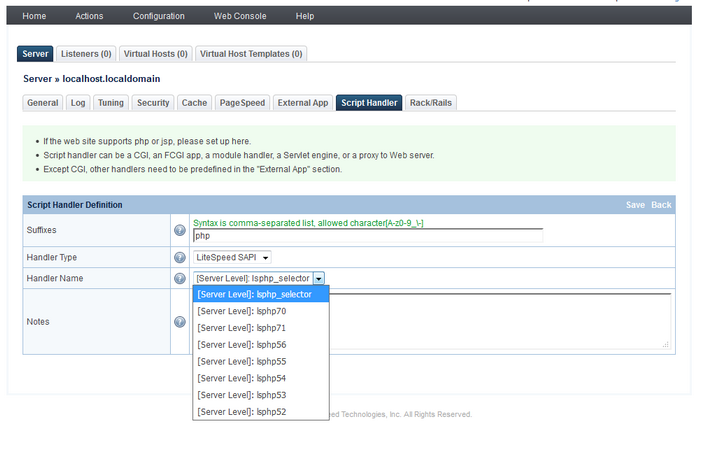Click the help icon beside Notes
Screen dimensions: 713x450
coord(180,322)
